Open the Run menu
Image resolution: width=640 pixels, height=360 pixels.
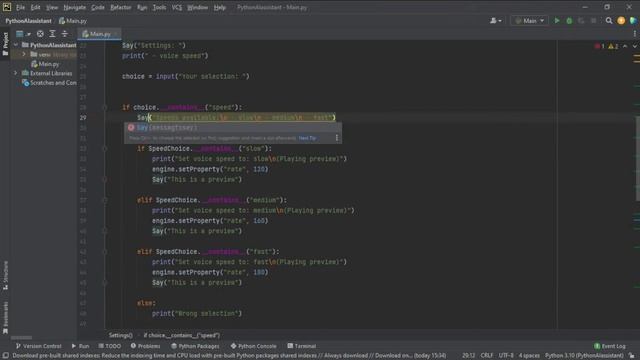tap(142, 7)
